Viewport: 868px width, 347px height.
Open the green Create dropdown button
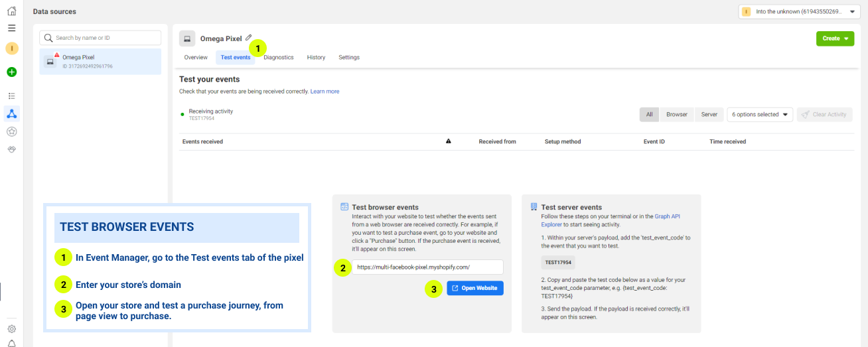click(835, 38)
